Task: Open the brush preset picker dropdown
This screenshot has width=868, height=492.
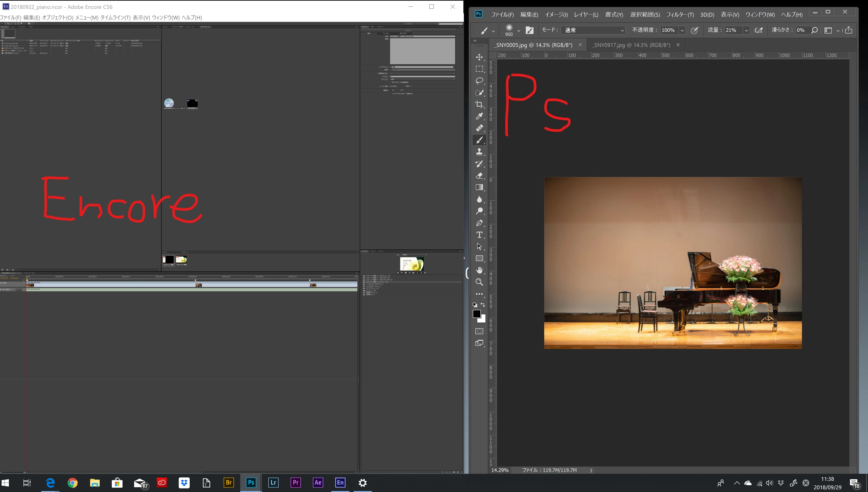Action: click(x=519, y=31)
